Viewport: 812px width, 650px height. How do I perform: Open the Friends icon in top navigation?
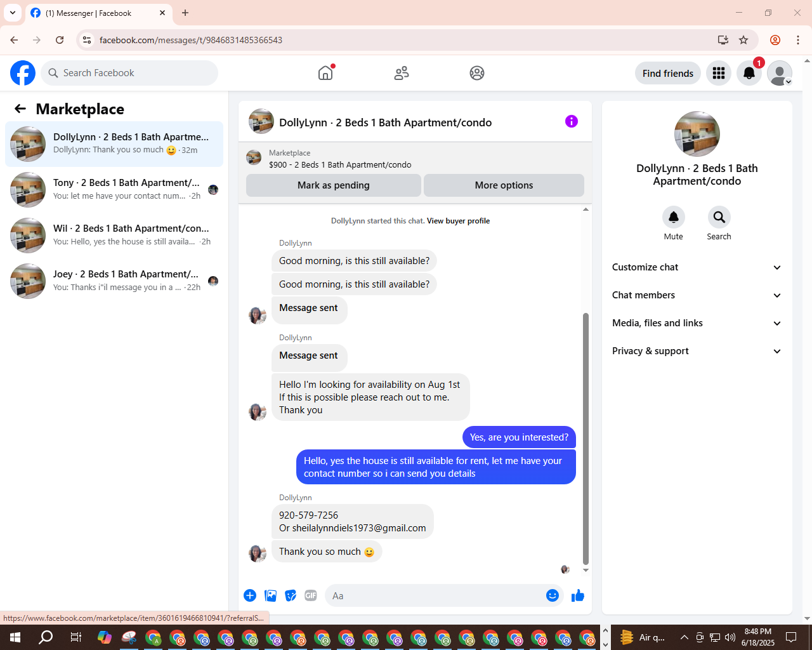402,73
